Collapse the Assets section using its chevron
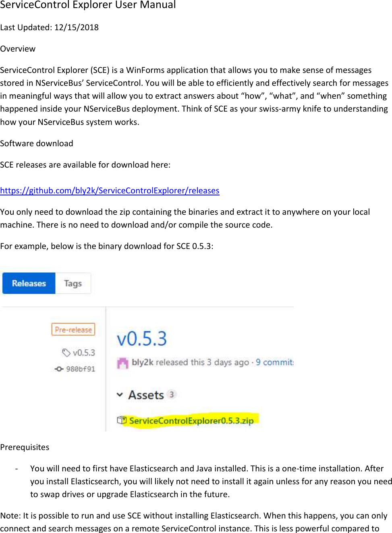Image resolution: width=392 pixels, height=533 pixels. 119,394
